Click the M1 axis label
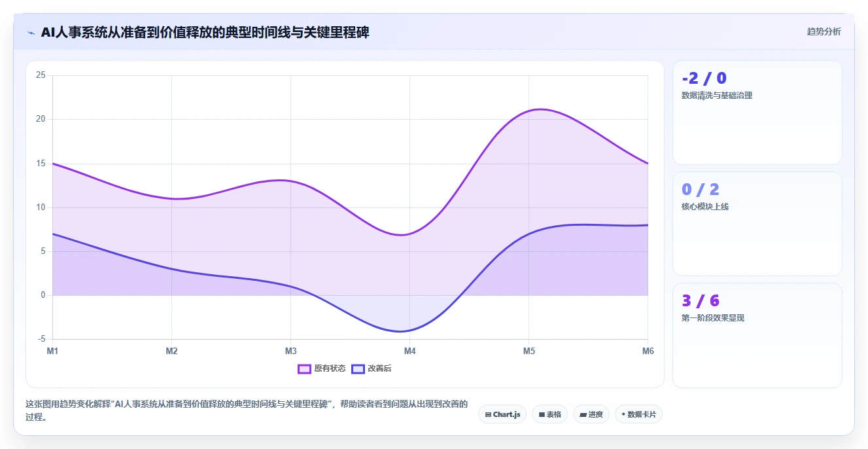This screenshot has width=868, height=449. click(52, 351)
